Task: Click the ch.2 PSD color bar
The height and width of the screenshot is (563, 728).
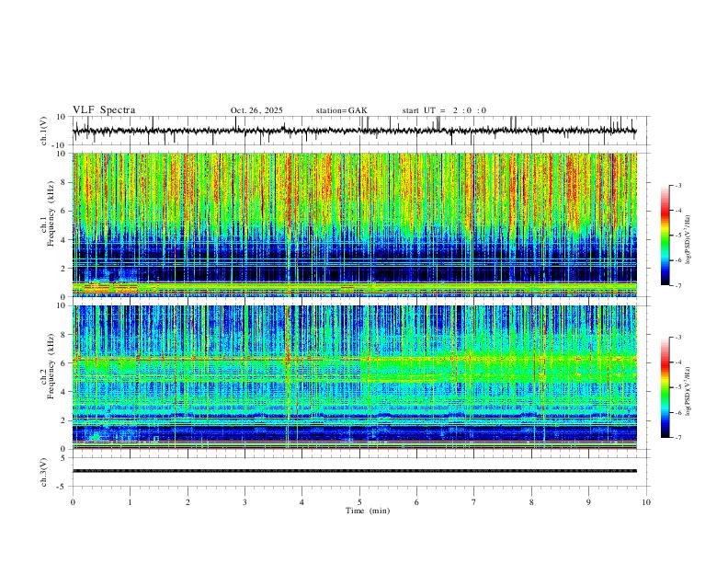Action: (665, 387)
